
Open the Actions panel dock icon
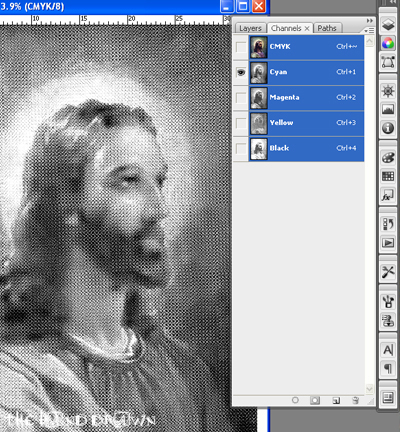point(388,243)
